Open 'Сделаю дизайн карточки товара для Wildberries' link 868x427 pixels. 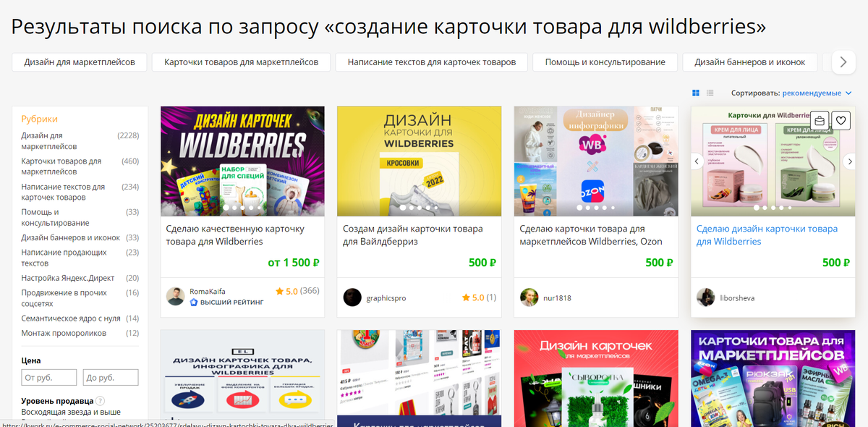[x=767, y=235]
